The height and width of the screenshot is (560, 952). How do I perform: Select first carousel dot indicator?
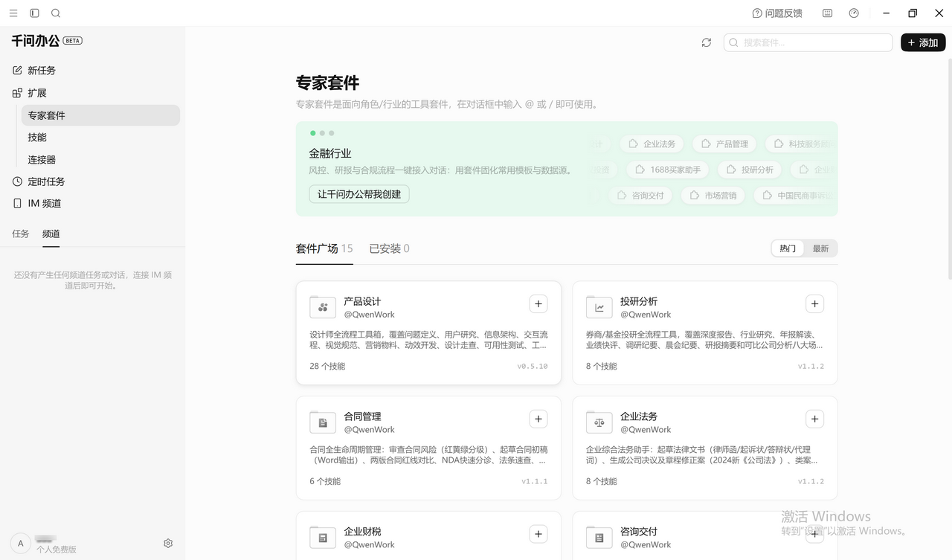(313, 133)
